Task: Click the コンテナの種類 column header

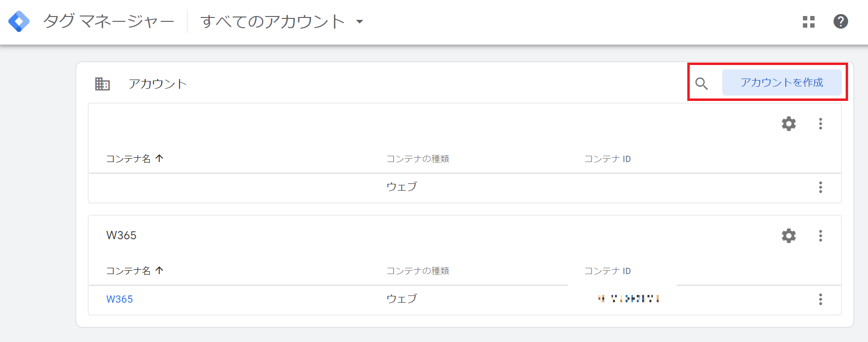Action: (x=417, y=159)
